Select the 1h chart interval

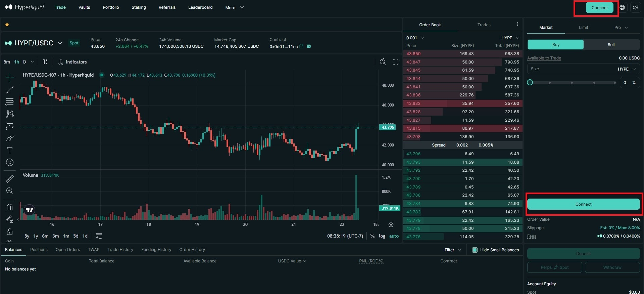click(16, 62)
